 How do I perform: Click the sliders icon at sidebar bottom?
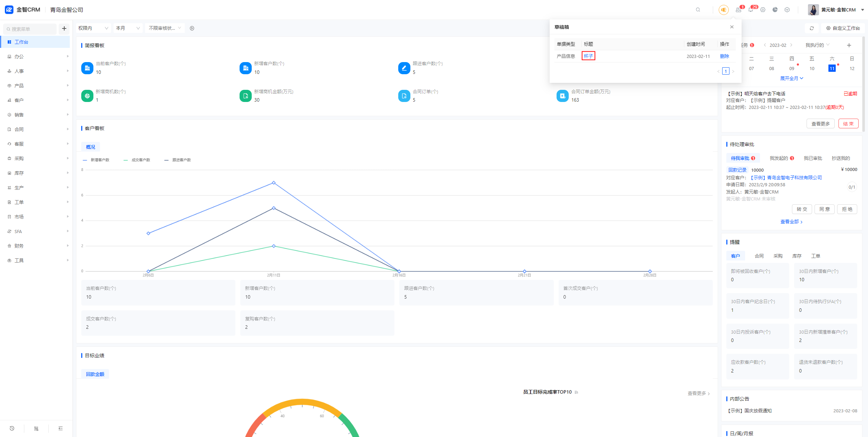36,428
